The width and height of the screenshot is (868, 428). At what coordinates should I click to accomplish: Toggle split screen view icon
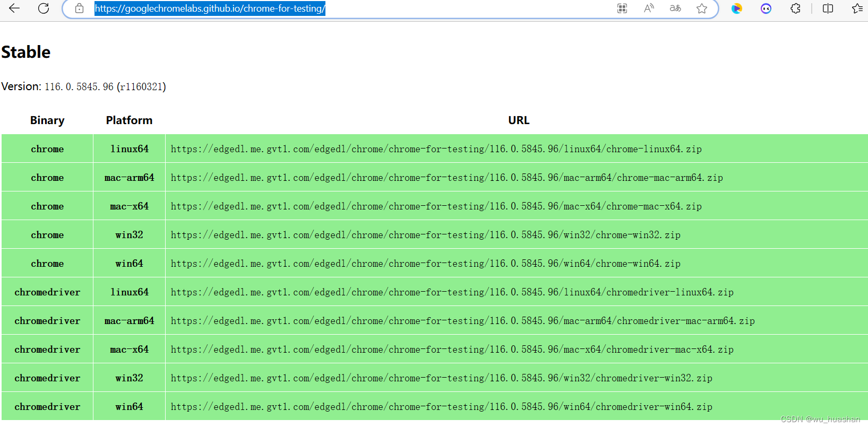(x=828, y=8)
